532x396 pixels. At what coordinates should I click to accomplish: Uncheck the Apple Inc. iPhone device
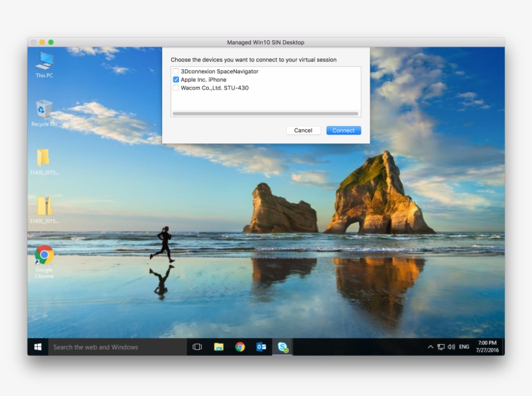(x=176, y=79)
